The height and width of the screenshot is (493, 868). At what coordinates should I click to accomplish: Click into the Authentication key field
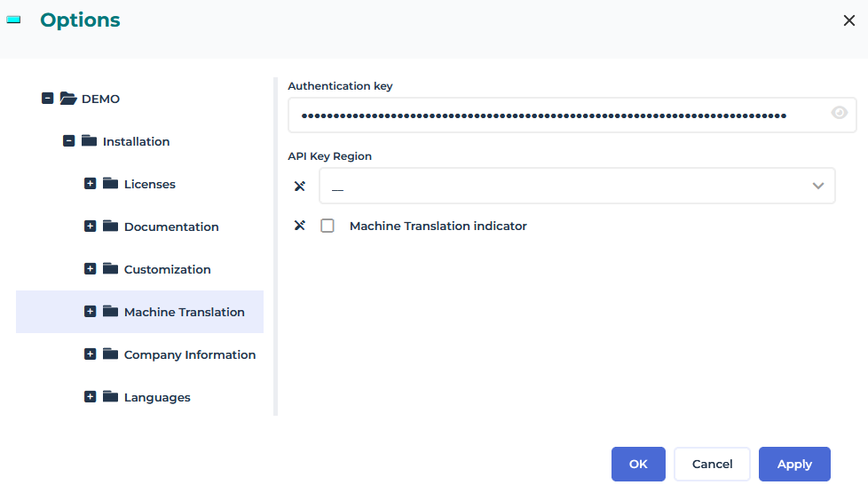coord(550,115)
